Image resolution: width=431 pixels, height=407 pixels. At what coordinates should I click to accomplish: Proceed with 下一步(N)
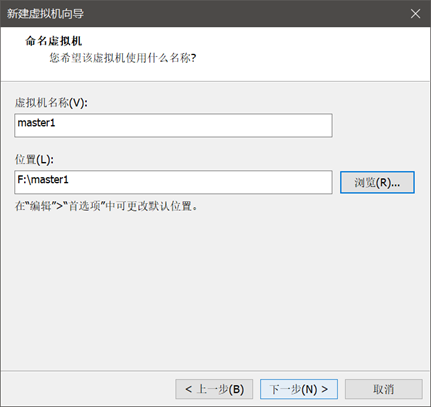[x=299, y=389]
